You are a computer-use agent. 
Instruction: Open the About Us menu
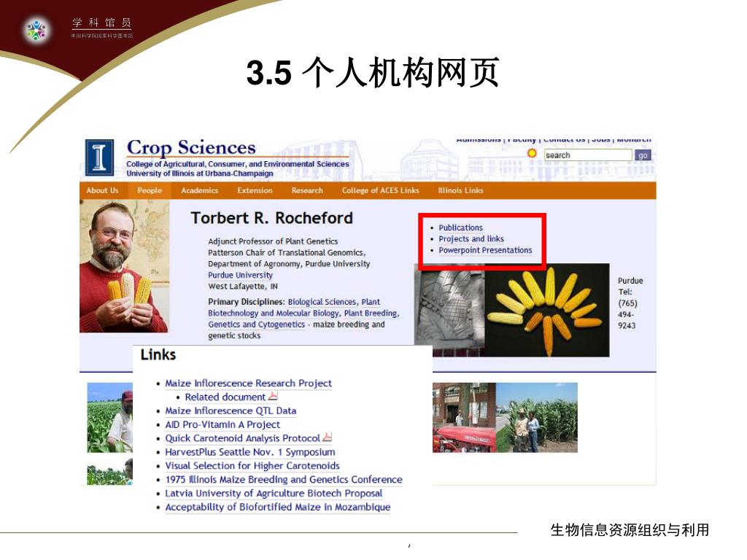coord(102,190)
